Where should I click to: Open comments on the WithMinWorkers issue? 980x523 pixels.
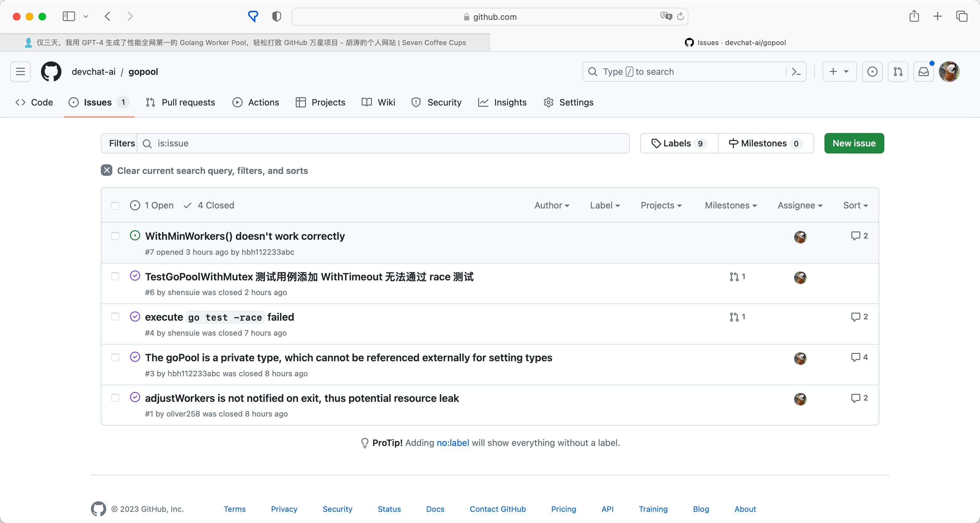[x=859, y=236]
